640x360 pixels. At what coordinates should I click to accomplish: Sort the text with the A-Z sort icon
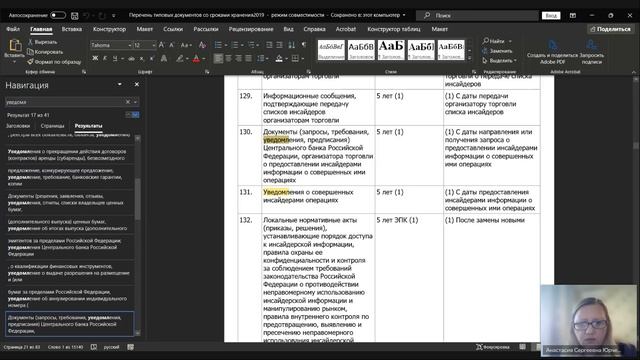(291, 45)
